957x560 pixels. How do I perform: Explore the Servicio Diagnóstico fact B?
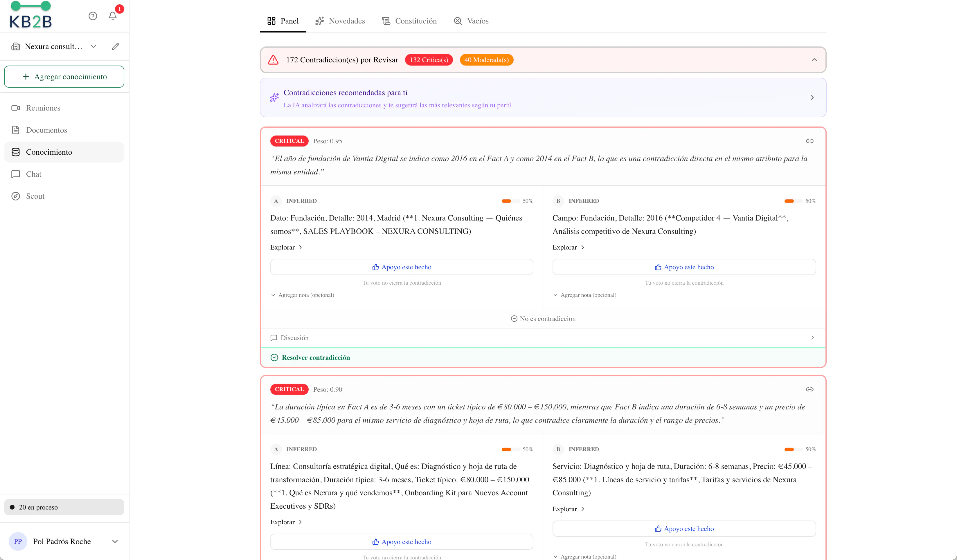(x=569, y=509)
